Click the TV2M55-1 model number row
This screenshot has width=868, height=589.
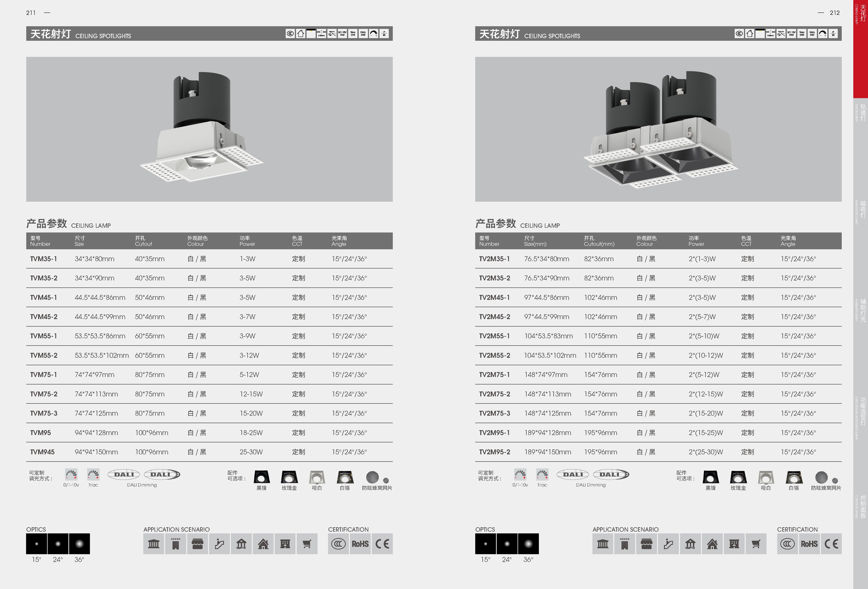494,336
